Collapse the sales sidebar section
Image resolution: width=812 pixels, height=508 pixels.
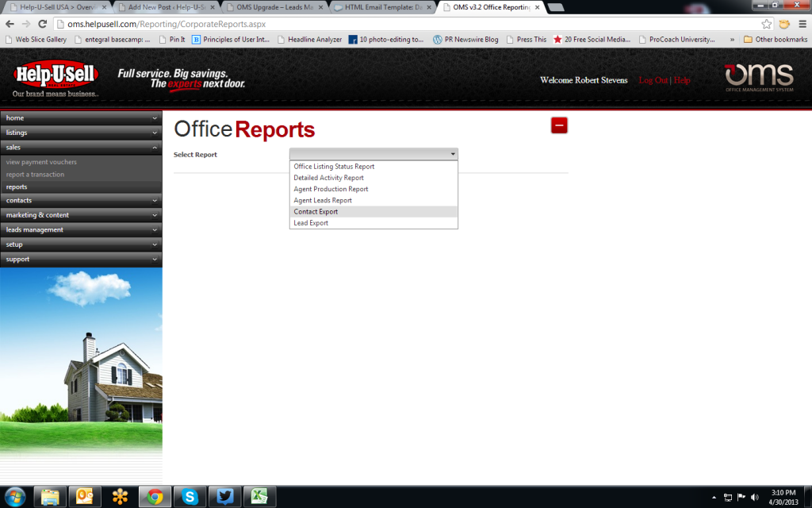(x=79, y=147)
